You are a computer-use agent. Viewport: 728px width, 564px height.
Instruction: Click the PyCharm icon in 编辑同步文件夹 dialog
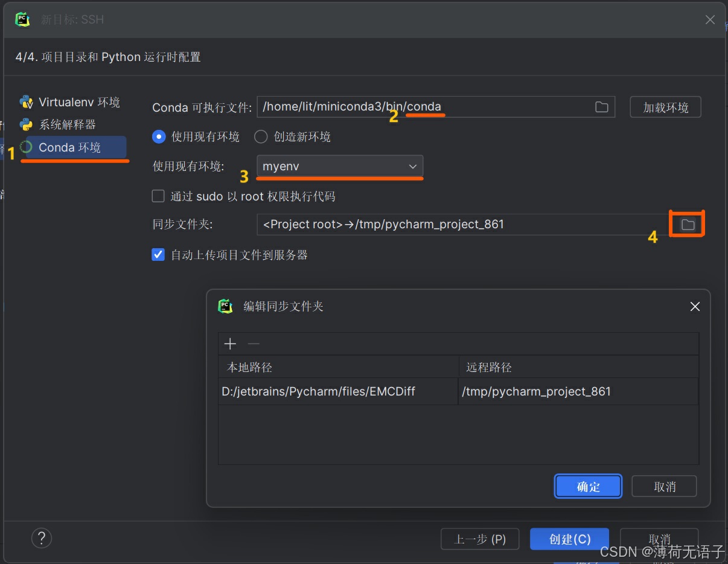tap(225, 306)
